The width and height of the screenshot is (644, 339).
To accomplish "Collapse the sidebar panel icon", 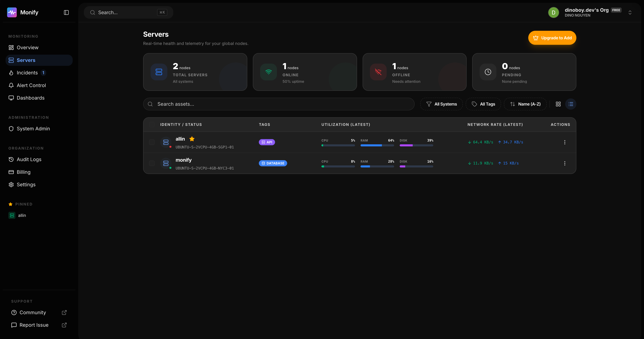I will 66,12.
